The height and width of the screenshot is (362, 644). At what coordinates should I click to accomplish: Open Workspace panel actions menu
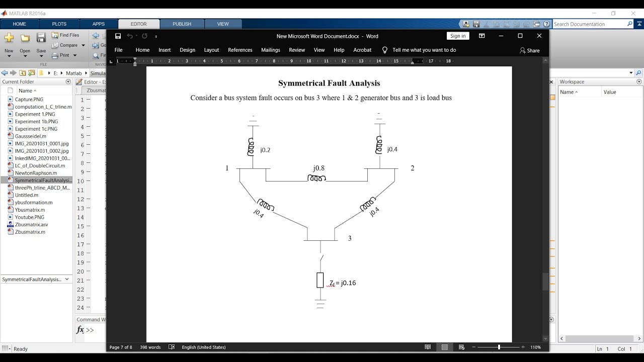[x=639, y=82]
